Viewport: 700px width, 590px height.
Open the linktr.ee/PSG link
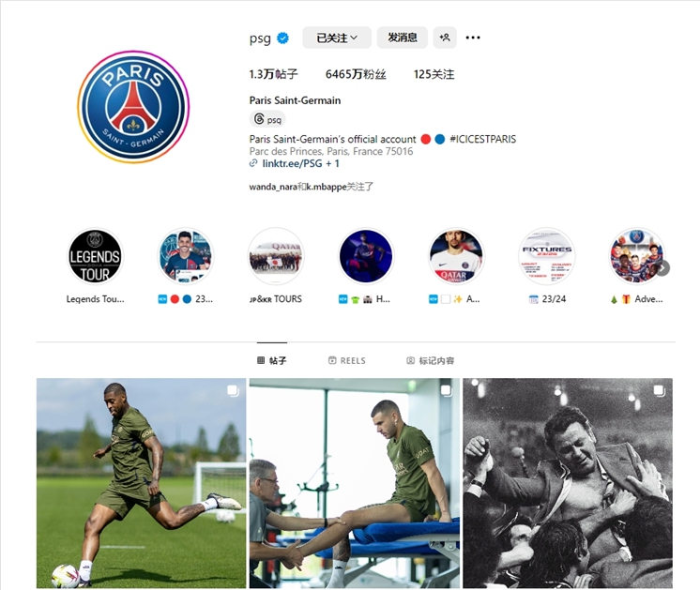pos(295,163)
